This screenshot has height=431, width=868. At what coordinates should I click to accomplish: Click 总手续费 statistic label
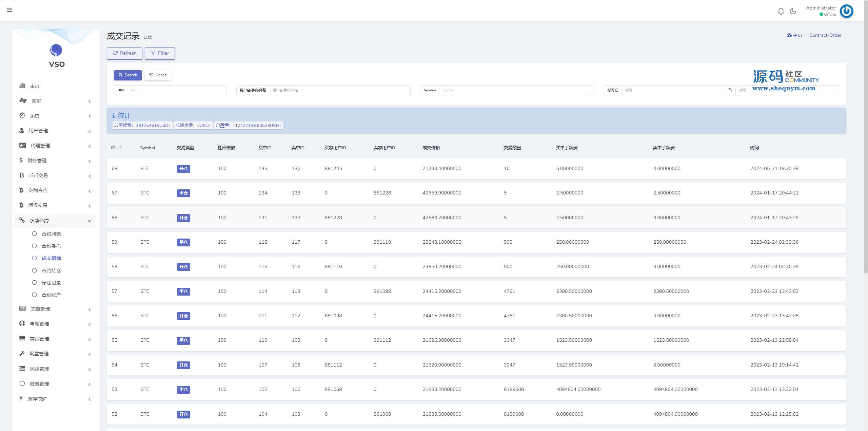pos(142,125)
